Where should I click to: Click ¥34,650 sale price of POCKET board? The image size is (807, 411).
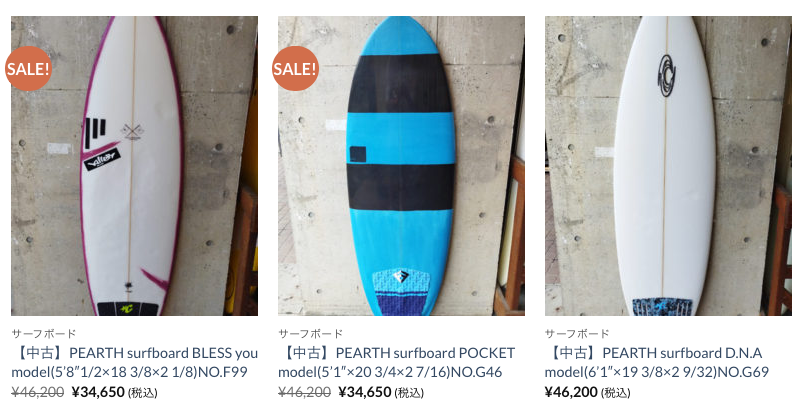(x=365, y=392)
